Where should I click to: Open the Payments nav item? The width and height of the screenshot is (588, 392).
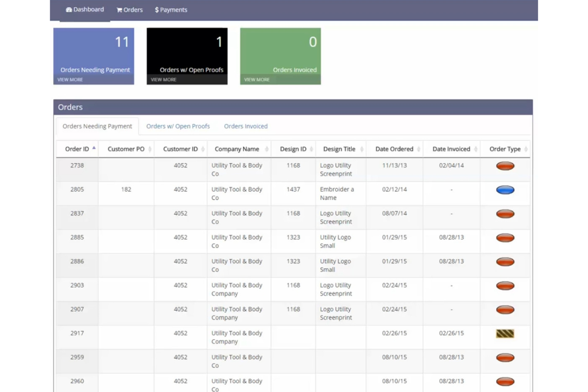(x=171, y=10)
